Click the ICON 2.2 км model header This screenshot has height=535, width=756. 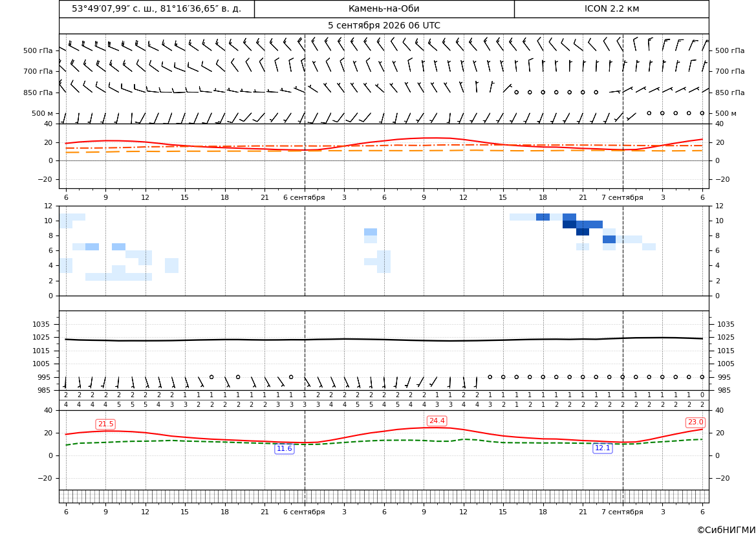[611, 8]
